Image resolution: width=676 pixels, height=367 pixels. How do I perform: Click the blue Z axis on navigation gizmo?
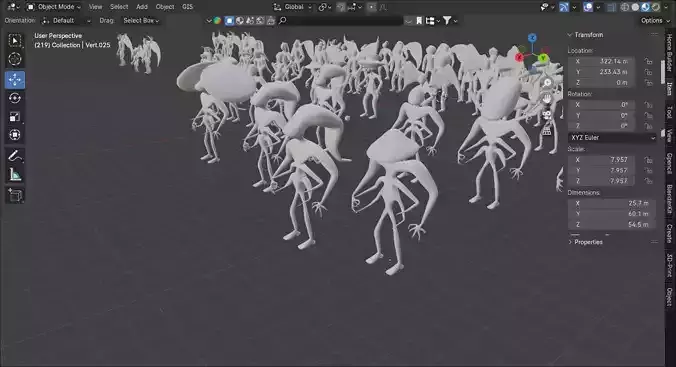[x=532, y=38]
